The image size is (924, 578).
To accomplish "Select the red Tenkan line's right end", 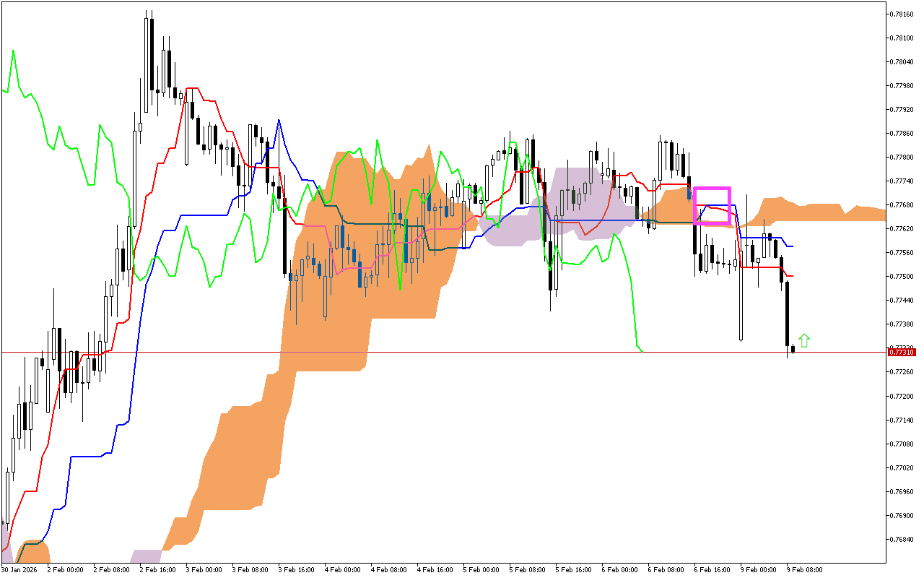I will [791, 276].
